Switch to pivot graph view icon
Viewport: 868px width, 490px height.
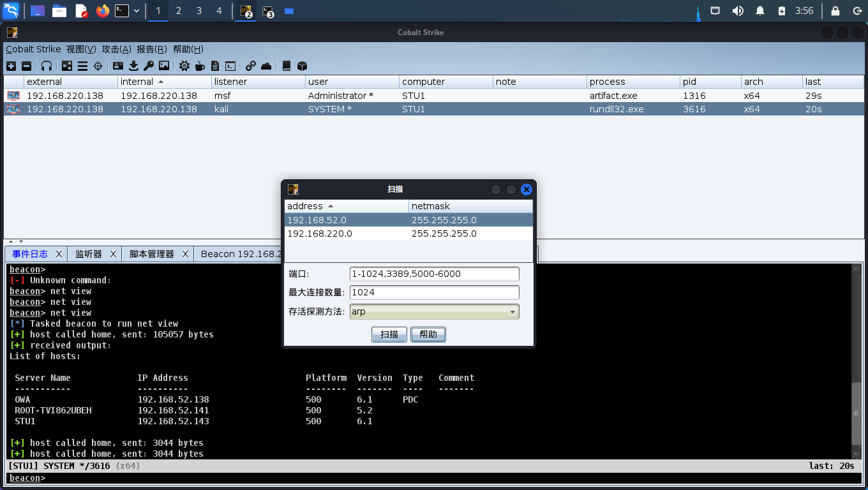pyautogui.click(x=67, y=66)
